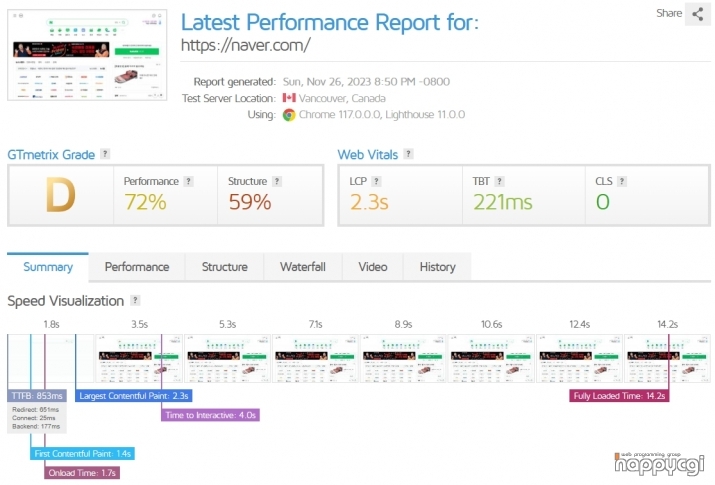Open help icon beside Web Vitals

(x=409, y=154)
